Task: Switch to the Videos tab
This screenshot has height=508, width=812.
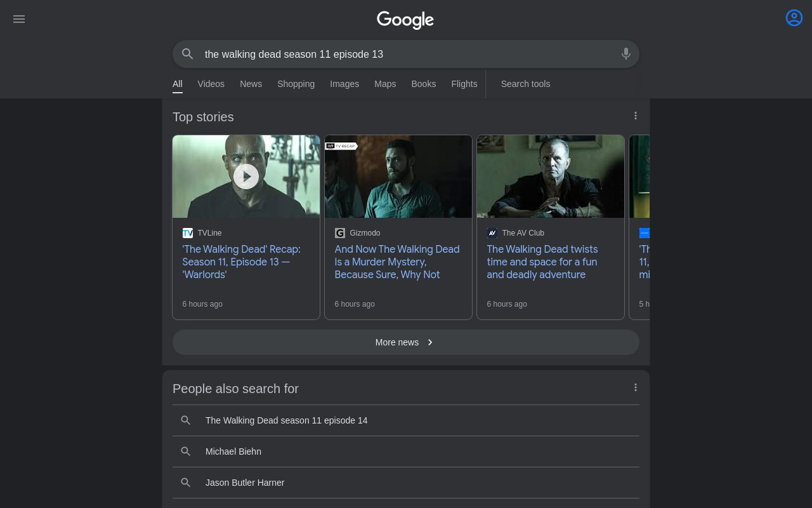Action: tap(211, 84)
